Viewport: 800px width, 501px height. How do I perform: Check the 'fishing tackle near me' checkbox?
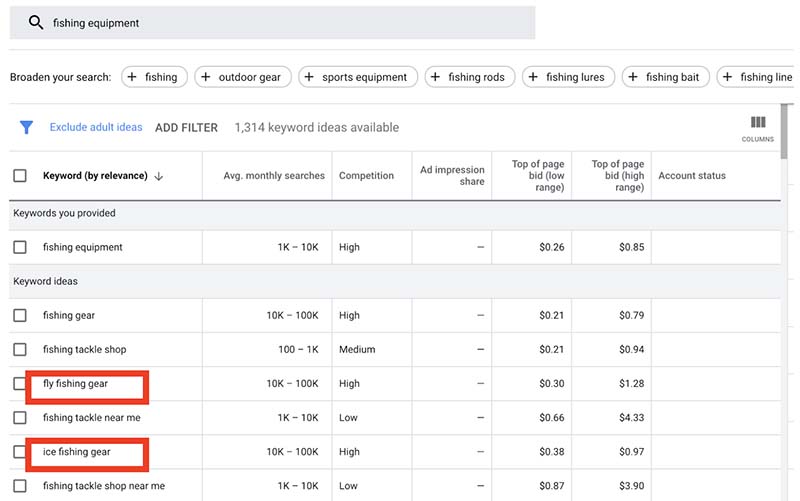pyautogui.click(x=20, y=417)
